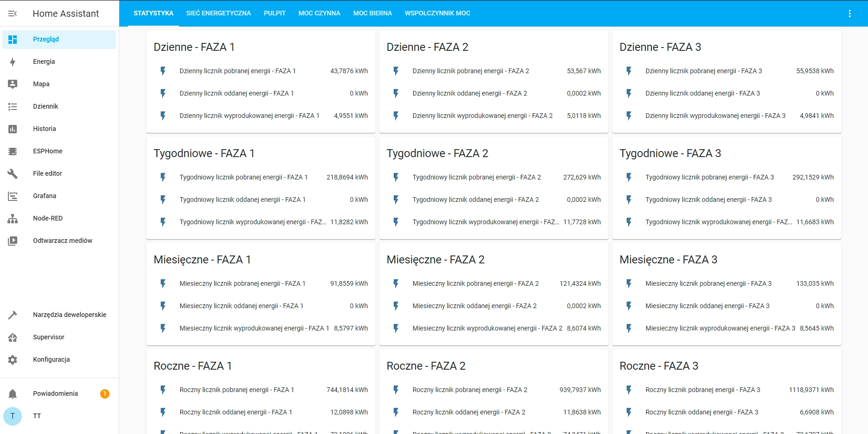
Task: Click the Home Assistant title
Action: point(66,14)
